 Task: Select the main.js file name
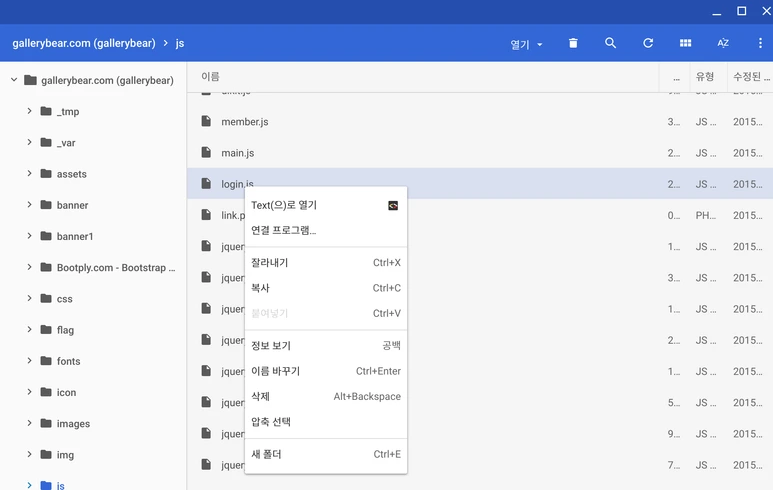click(x=238, y=153)
